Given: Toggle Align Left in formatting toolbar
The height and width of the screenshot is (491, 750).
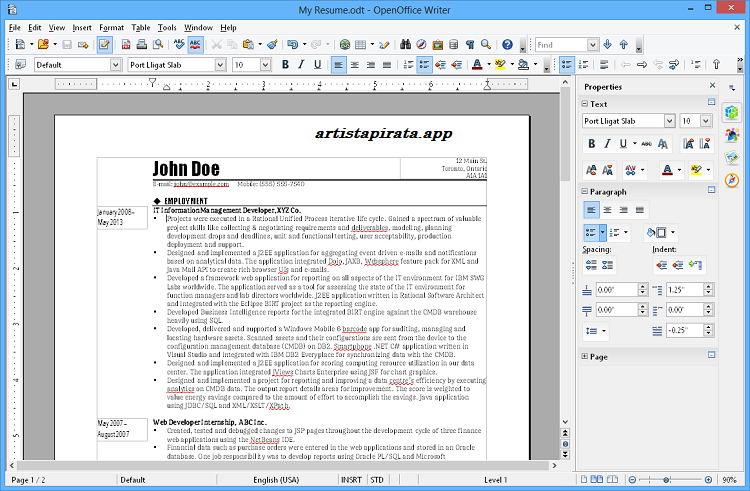Looking at the screenshot, I should tap(339, 65).
